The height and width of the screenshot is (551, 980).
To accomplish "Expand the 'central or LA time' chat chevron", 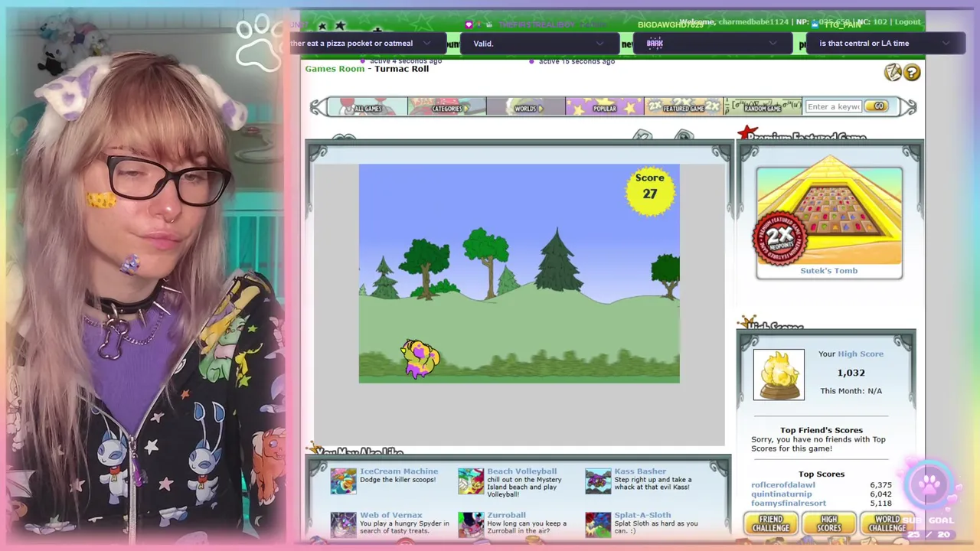I will coord(946,44).
